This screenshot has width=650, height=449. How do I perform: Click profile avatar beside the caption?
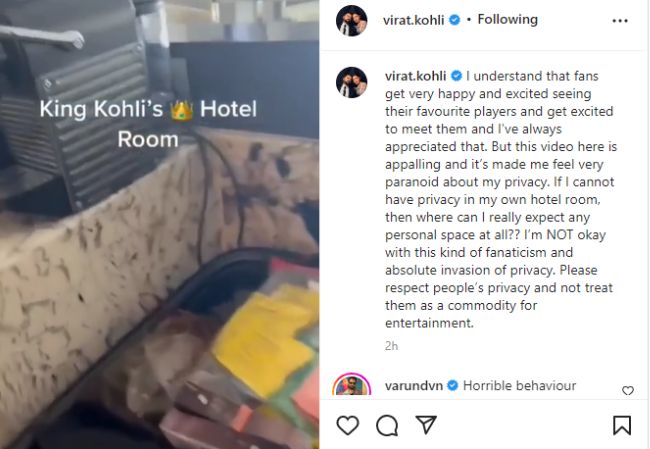[x=352, y=83]
